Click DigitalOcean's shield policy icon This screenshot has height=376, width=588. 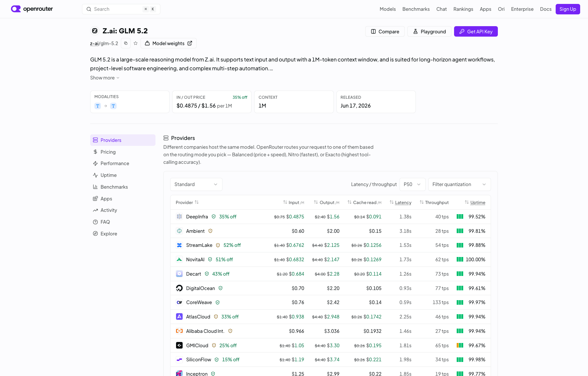tap(220, 288)
